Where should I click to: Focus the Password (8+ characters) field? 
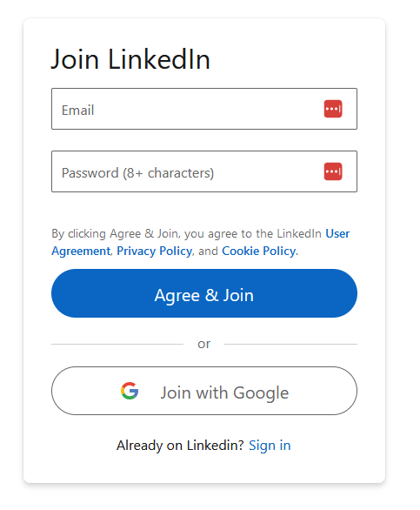coord(204,171)
